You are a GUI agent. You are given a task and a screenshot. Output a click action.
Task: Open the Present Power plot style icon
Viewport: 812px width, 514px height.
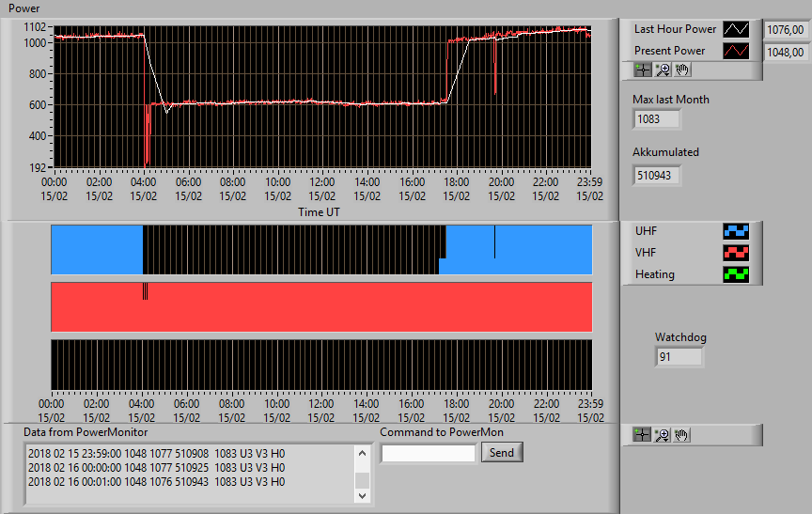coord(736,51)
